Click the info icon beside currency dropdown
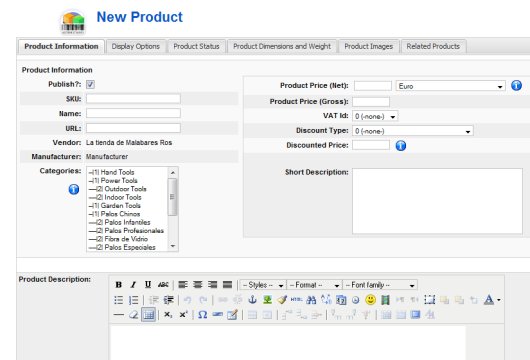This screenshot has height=360, width=530. [x=516, y=86]
